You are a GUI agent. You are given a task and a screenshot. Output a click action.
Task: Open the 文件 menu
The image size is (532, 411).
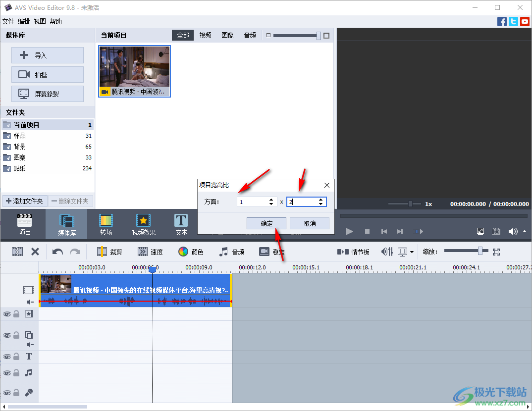pos(8,21)
